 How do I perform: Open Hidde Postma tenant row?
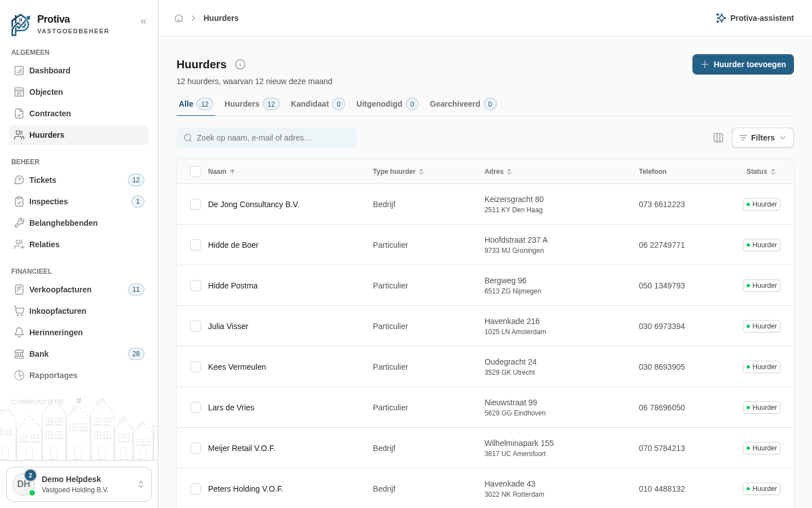pos(485,286)
